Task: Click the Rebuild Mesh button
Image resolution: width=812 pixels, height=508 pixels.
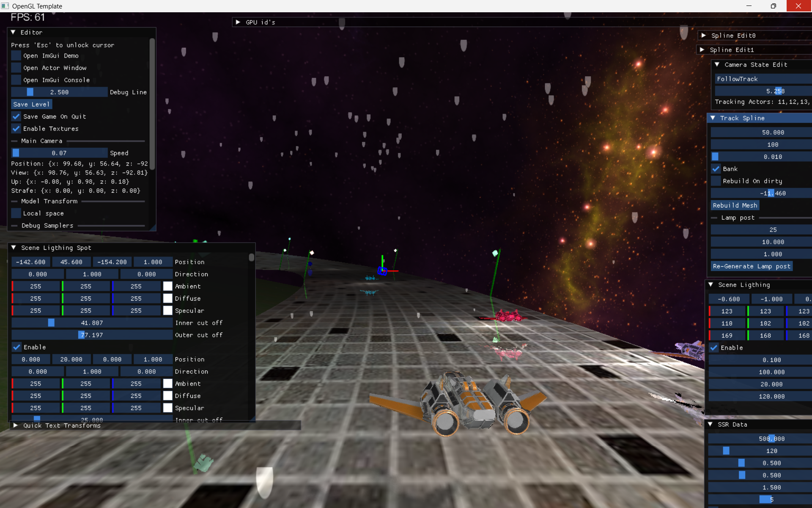Action: pyautogui.click(x=735, y=205)
